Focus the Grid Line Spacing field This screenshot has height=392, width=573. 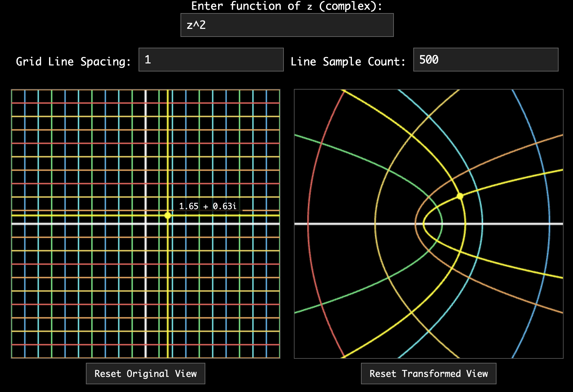click(211, 60)
